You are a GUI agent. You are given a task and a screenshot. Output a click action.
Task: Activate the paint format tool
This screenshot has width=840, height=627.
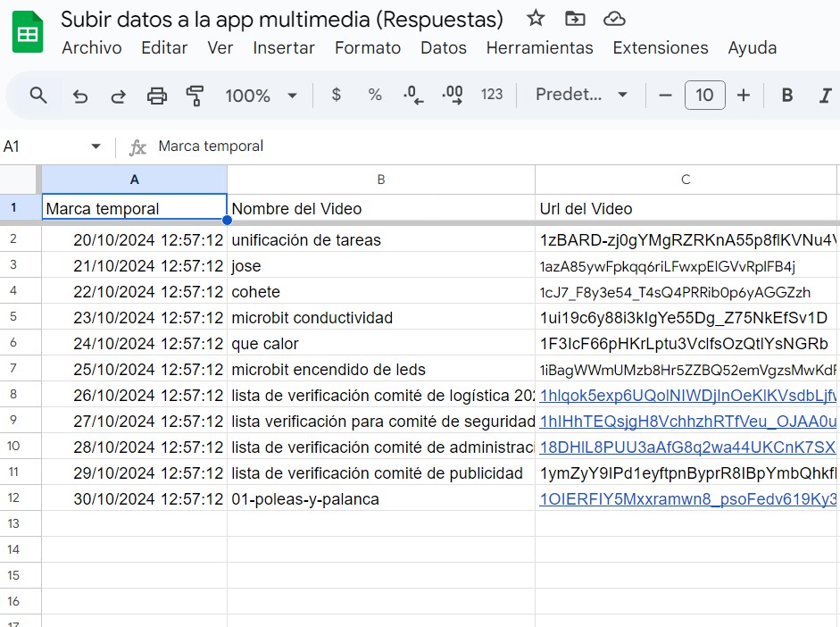tap(195, 96)
